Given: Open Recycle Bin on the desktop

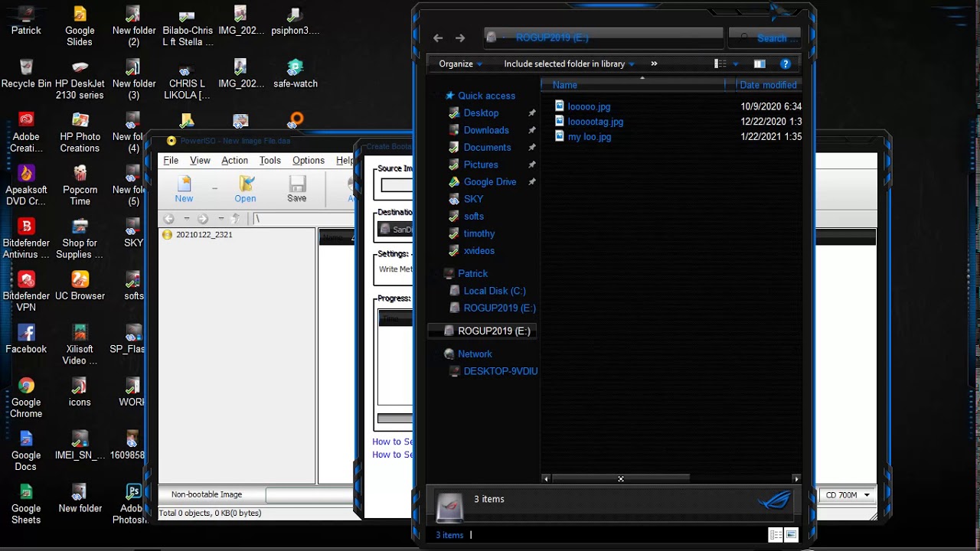Looking at the screenshot, I should [x=26, y=74].
